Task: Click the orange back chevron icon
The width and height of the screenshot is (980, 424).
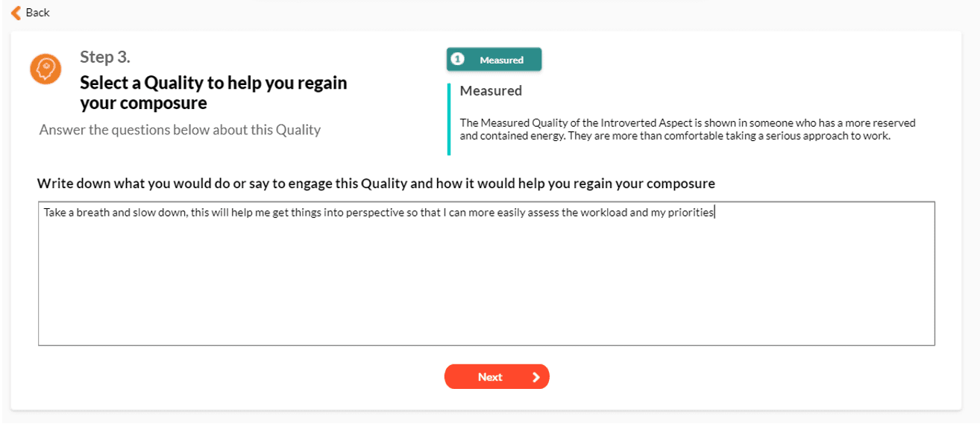Action: click(x=16, y=13)
